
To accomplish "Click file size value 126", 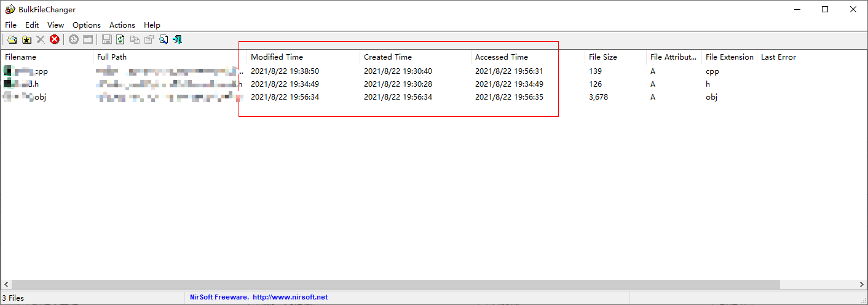I will pos(595,84).
